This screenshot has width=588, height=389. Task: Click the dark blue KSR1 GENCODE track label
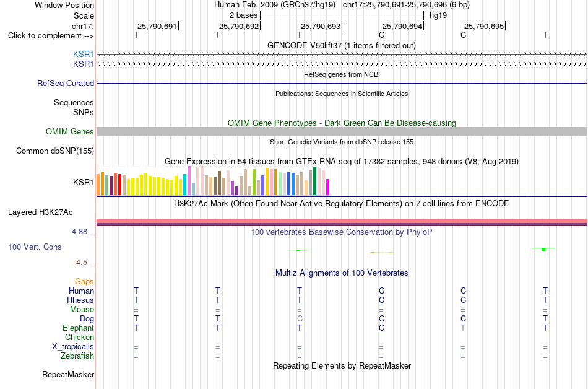(84, 64)
